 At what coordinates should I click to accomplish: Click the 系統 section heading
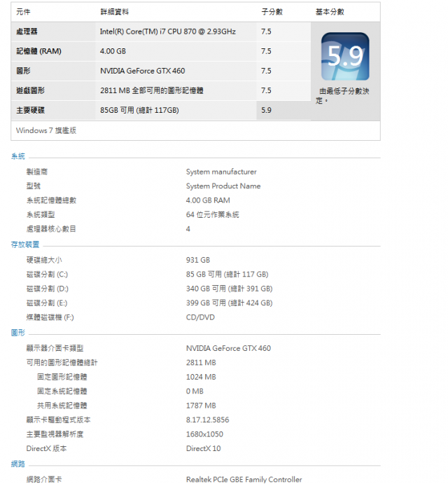point(18,156)
